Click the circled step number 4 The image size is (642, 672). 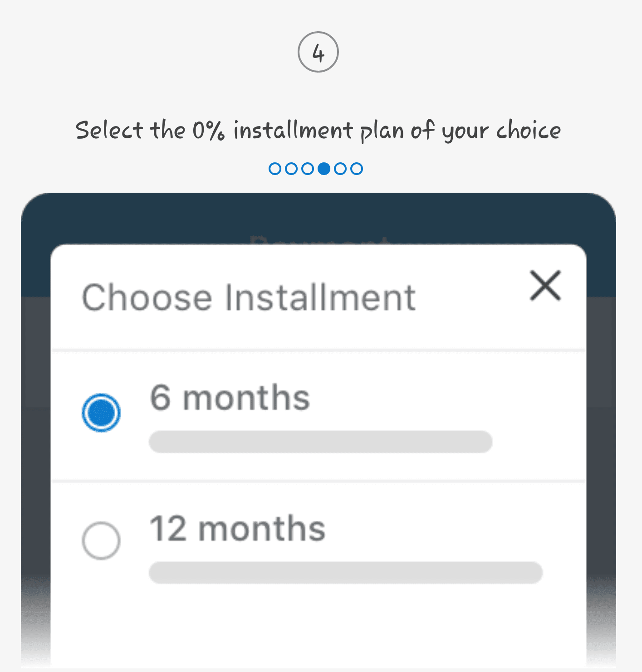[318, 52]
